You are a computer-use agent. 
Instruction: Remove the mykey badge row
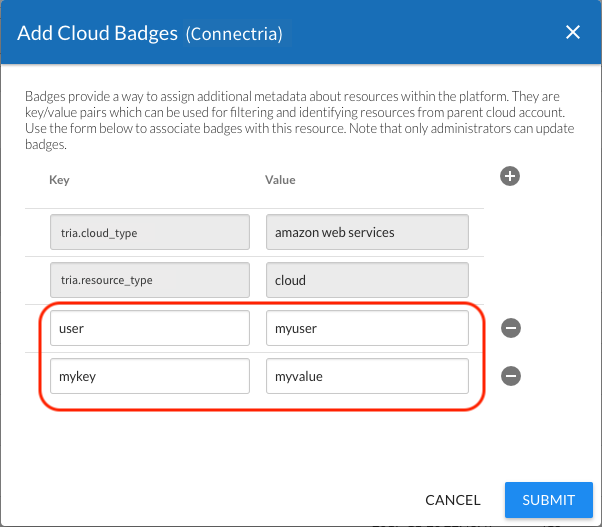tap(511, 376)
